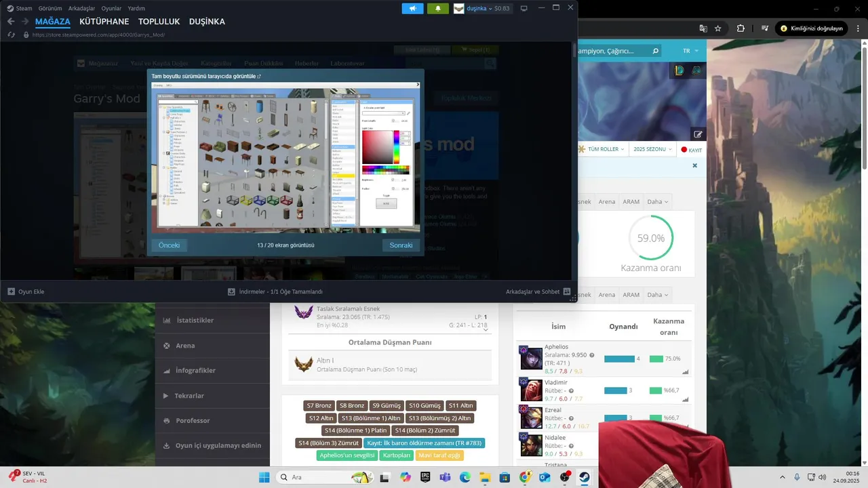The width and height of the screenshot is (868, 488).
Task: Click the Sonraki button in screenshot viewer
Action: 401,245
